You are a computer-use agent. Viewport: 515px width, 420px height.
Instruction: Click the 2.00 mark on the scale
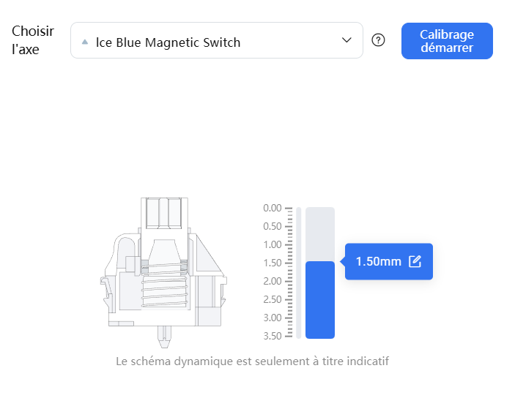click(273, 281)
